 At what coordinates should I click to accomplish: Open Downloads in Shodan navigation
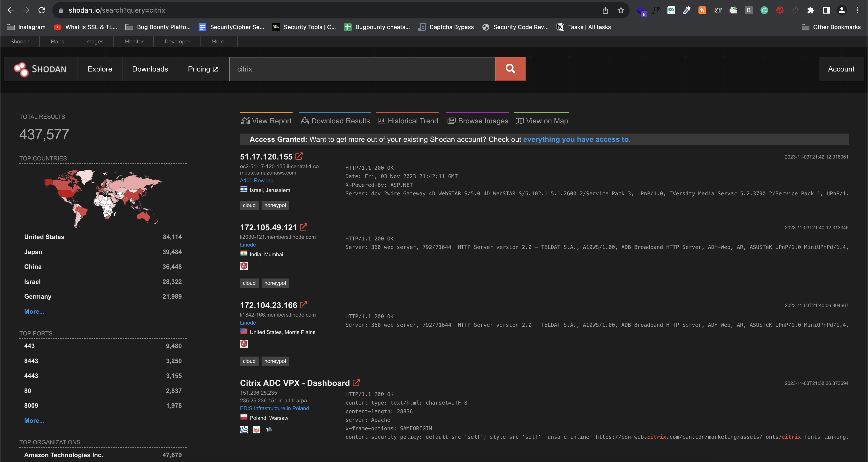point(150,69)
